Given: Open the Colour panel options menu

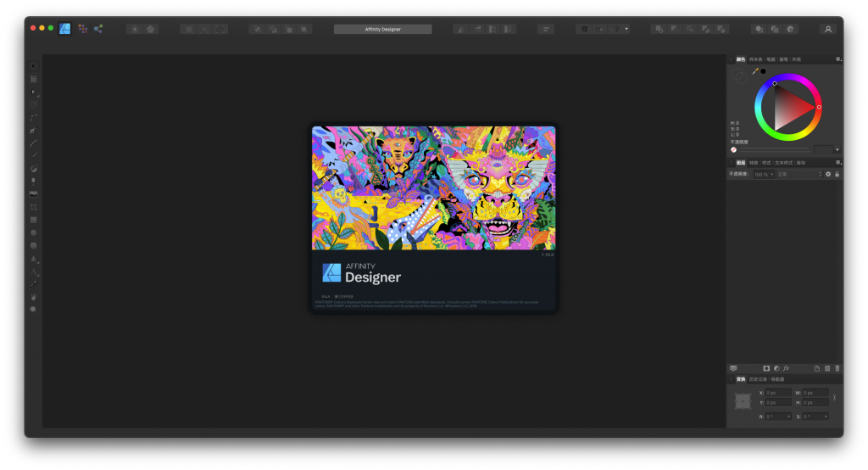Looking at the screenshot, I should point(838,59).
